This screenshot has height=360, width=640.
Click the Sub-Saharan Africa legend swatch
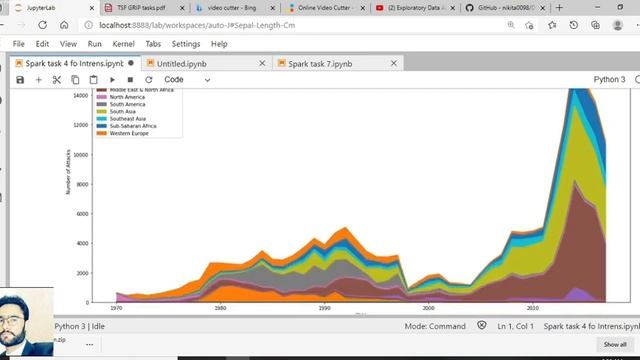(x=102, y=126)
